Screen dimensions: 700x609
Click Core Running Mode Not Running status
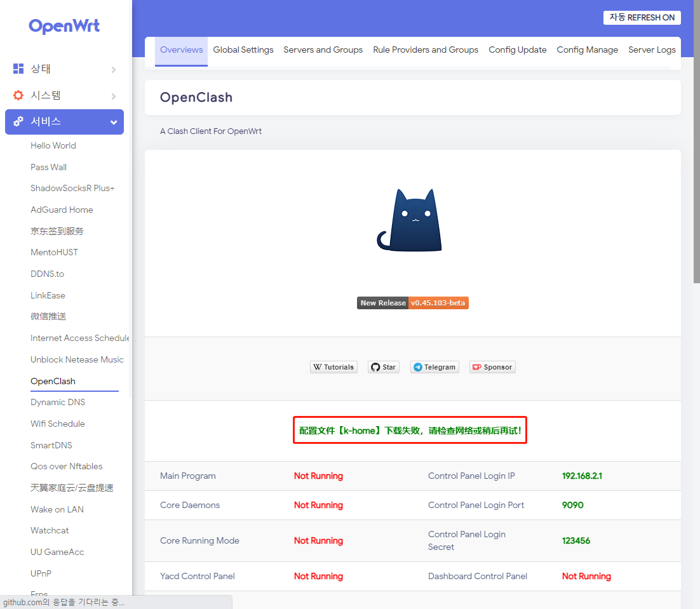coord(318,541)
